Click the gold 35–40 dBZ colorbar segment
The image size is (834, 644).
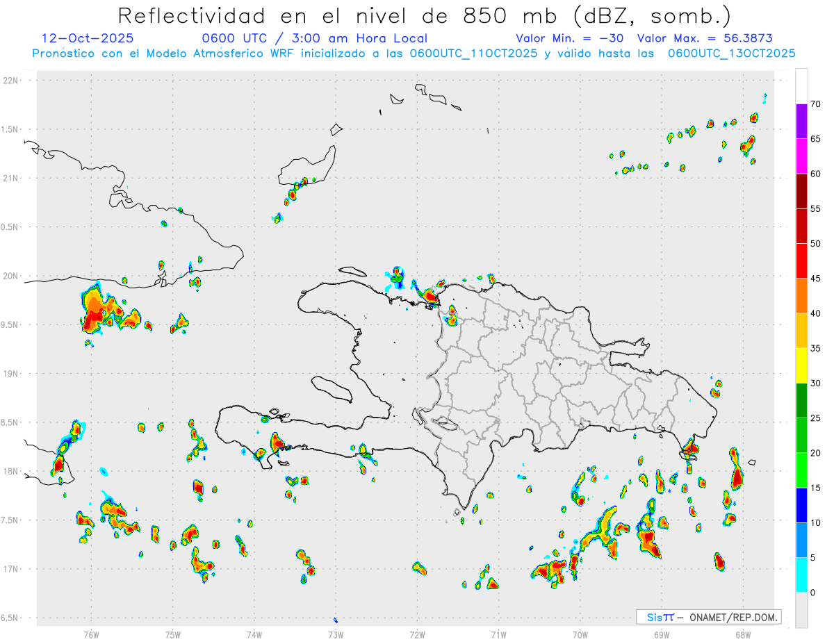tap(801, 331)
